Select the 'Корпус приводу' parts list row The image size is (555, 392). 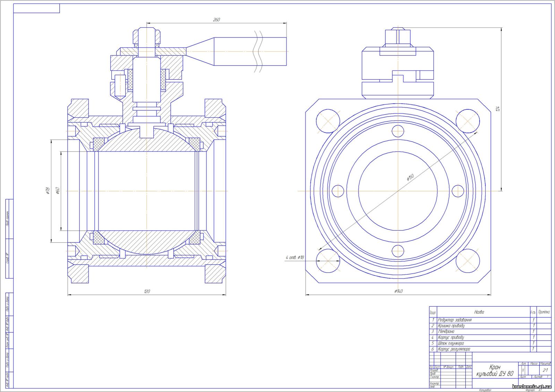(451, 337)
